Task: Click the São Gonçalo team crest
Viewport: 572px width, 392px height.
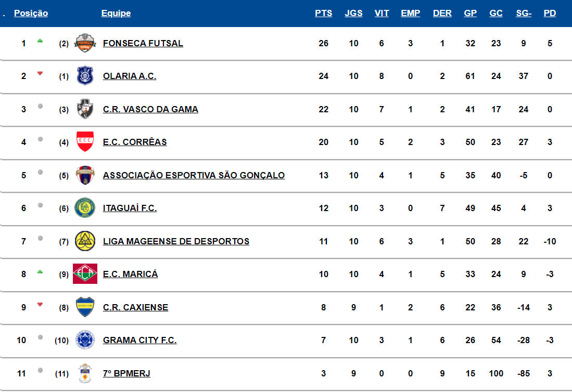Action: pyautogui.click(x=84, y=175)
